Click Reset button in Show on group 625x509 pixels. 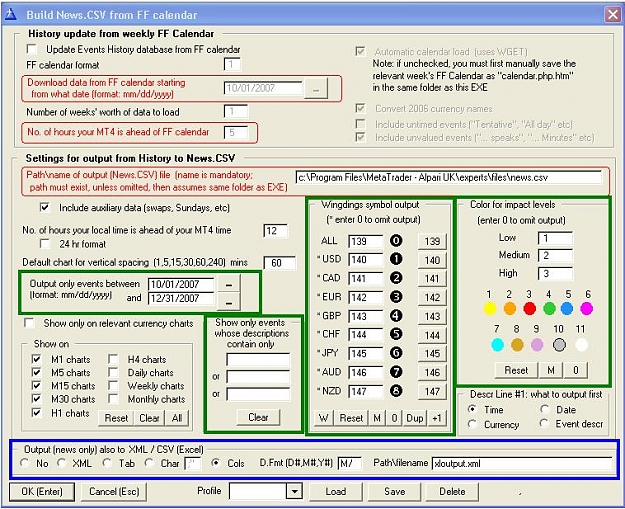click(x=116, y=418)
